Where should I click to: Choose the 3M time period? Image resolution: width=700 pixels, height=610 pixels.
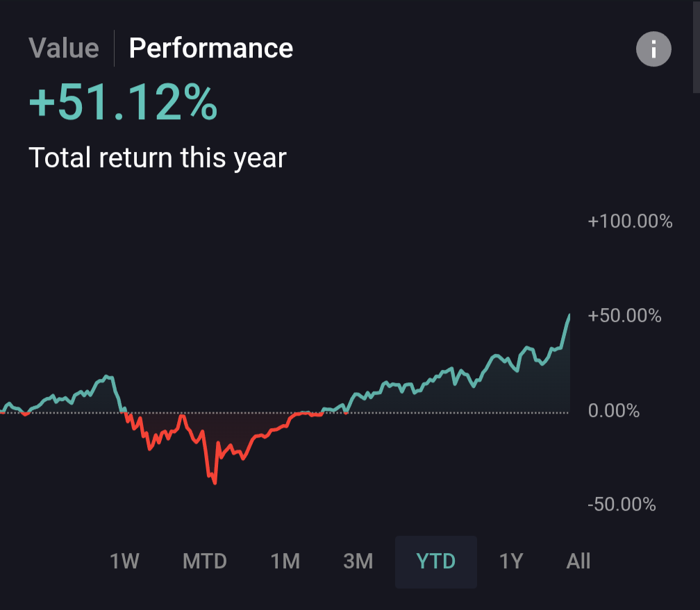pos(358,561)
